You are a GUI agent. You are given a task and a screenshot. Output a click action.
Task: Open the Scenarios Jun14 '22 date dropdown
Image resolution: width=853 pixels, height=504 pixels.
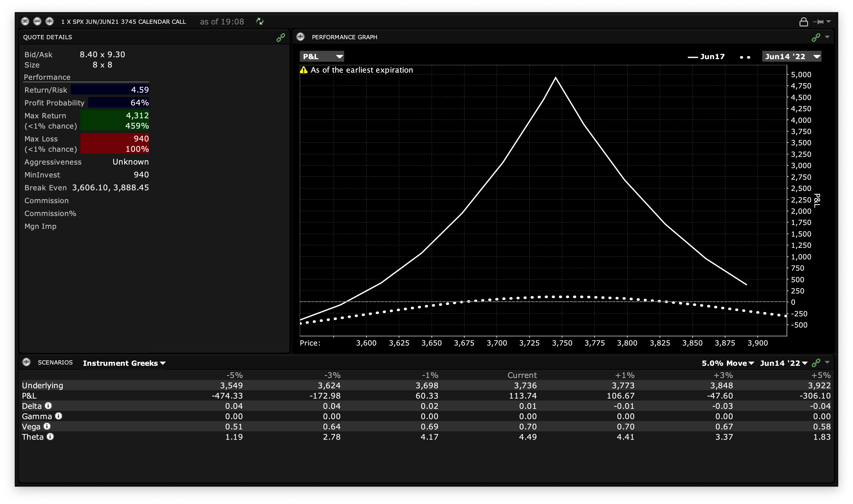pos(784,363)
